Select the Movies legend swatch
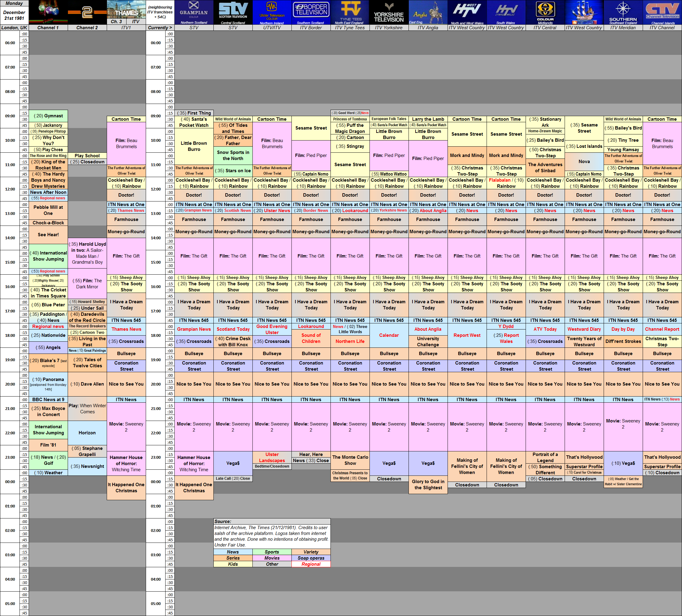The height and width of the screenshot is (616, 682). point(272,558)
